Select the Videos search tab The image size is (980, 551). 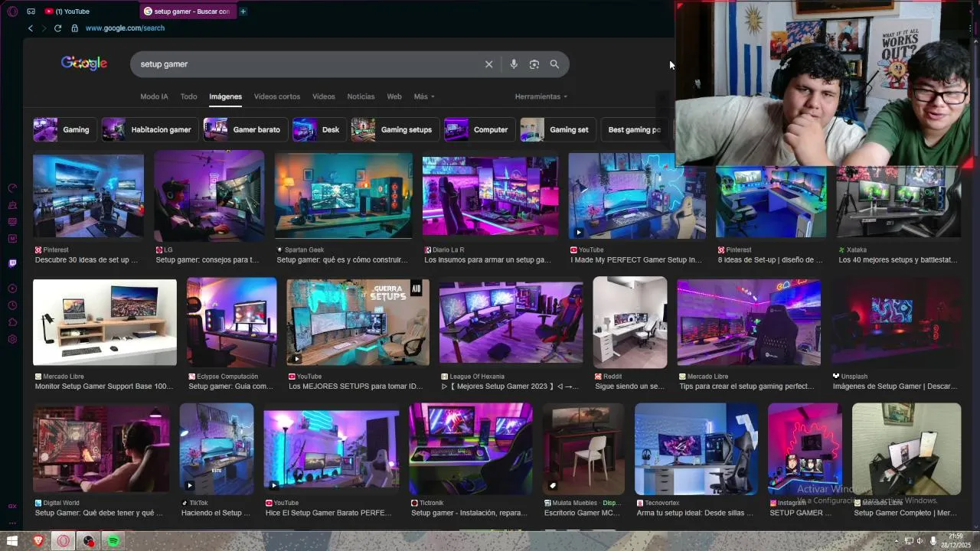[x=324, y=96]
